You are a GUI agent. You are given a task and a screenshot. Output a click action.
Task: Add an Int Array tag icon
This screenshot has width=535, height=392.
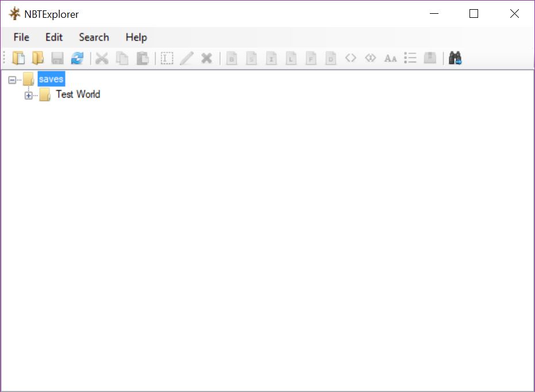coord(370,58)
